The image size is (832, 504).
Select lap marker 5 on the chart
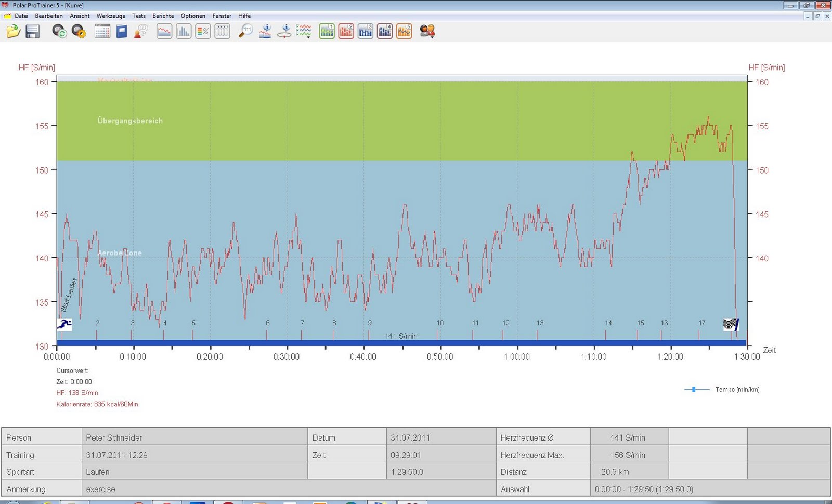click(193, 323)
